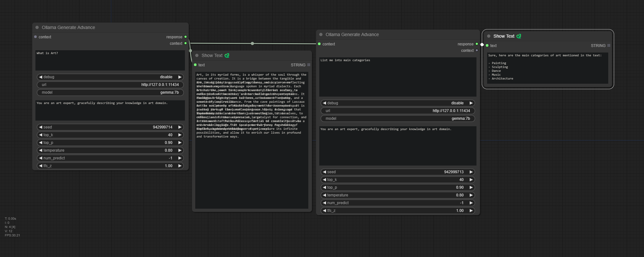Image resolution: width=644 pixels, height=257 pixels.
Task: Click the green icon on middle Show Text title
Action: pos(227,55)
